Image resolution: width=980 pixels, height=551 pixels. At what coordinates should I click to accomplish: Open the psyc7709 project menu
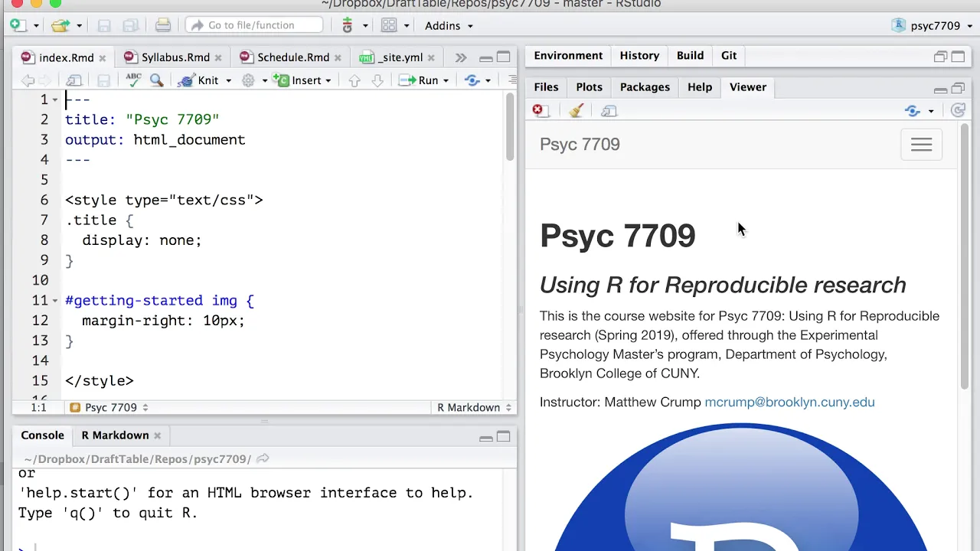pyautogui.click(x=931, y=25)
